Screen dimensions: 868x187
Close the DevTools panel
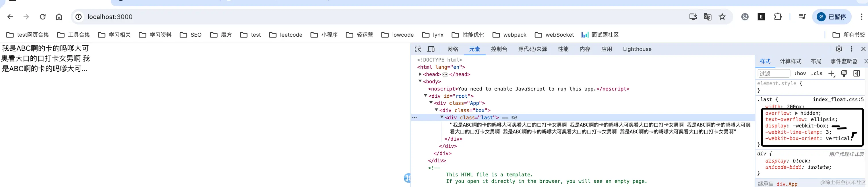[863, 49]
